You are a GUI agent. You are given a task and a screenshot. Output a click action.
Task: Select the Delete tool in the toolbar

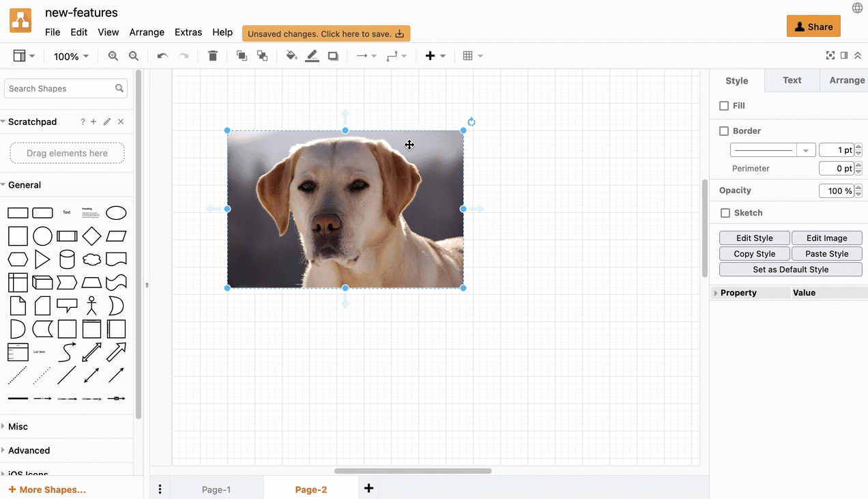(212, 55)
